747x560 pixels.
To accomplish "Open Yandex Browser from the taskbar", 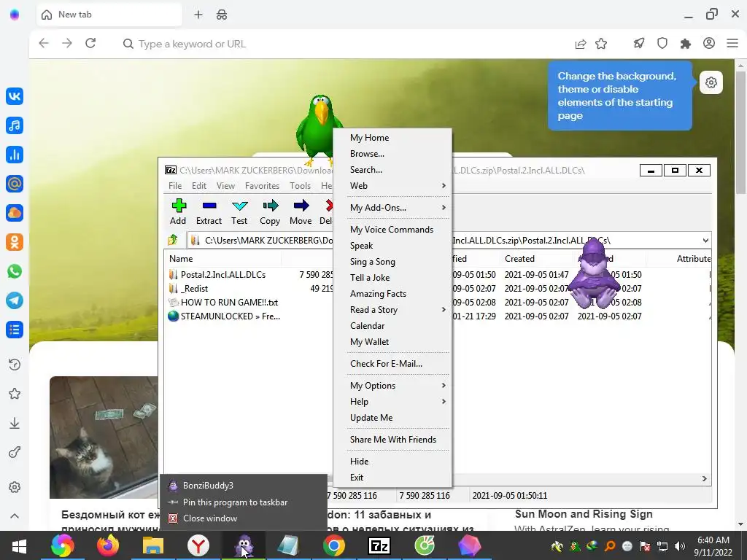I will (198, 545).
